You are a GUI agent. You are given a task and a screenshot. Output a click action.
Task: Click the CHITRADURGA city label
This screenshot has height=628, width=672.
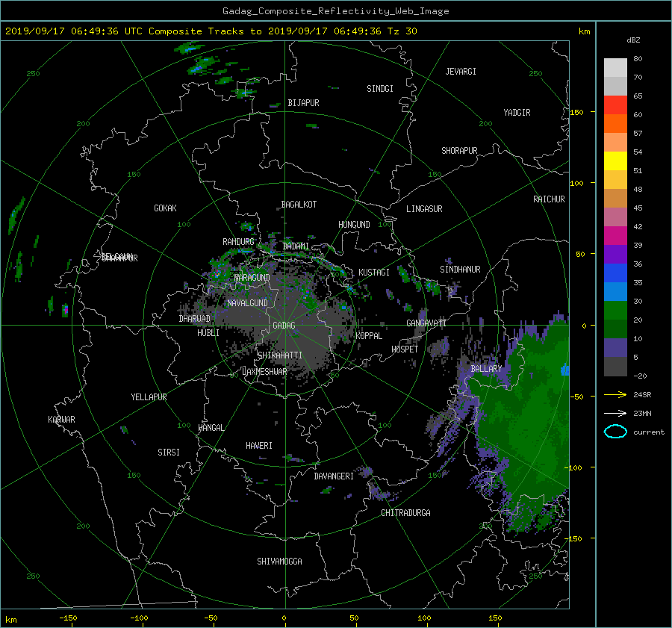point(405,513)
